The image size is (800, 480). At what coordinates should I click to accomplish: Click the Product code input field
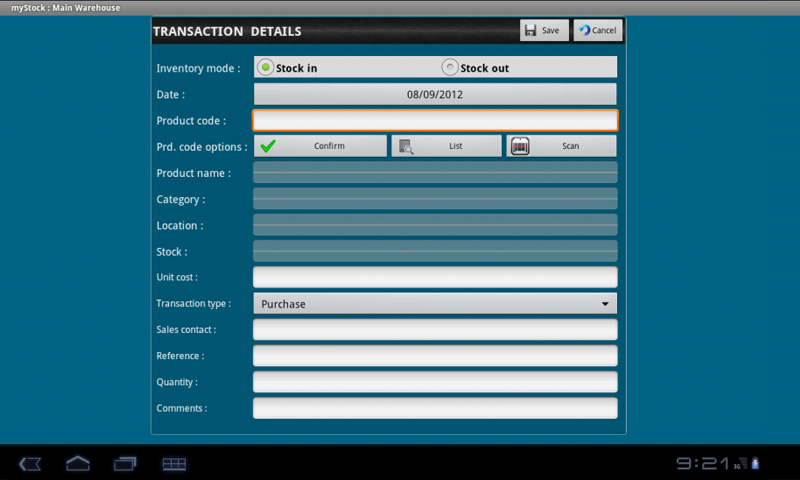click(x=435, y=121)
